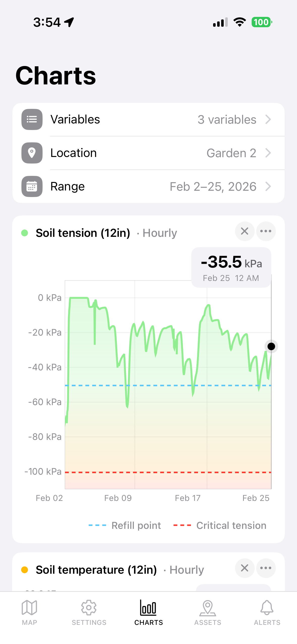Tap the Refill point legend label
The image size is (297, 644).
tap(136, 526)
